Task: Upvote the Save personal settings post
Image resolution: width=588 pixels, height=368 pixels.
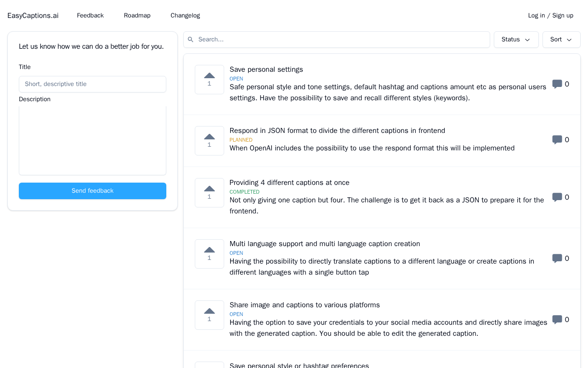Action: click(x=209, y=80)
